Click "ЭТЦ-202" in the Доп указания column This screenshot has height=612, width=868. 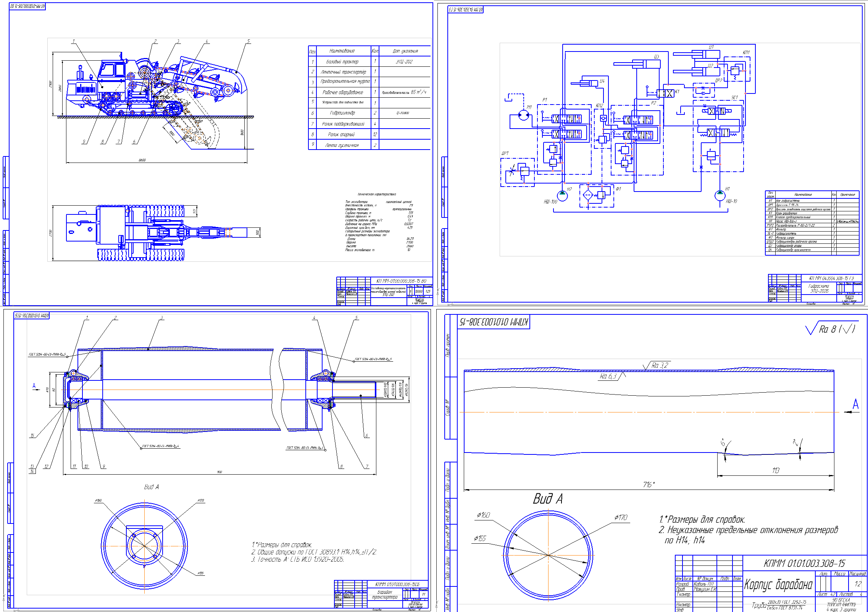[x=404, y=61]
